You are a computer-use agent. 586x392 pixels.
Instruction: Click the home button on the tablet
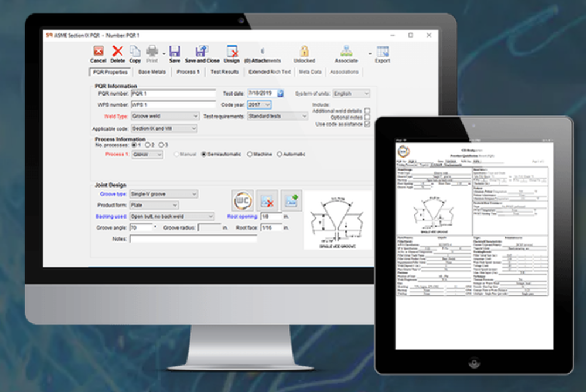(474, 363)
